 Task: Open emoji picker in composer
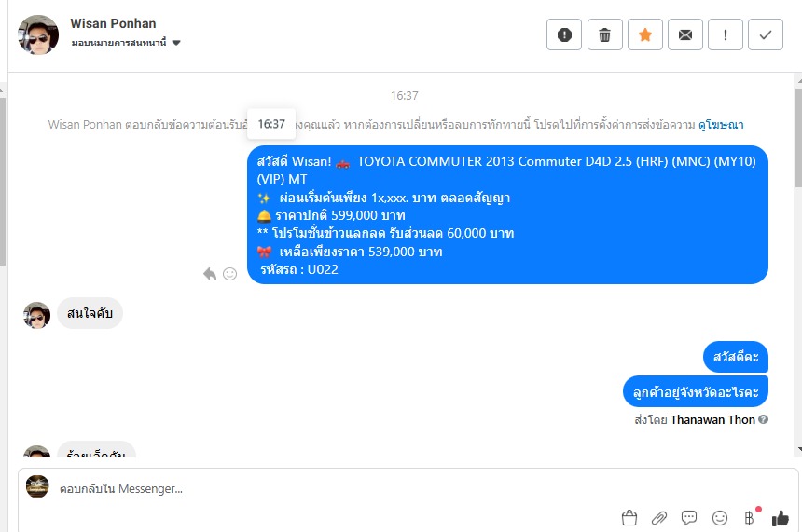tap(720, 518)
